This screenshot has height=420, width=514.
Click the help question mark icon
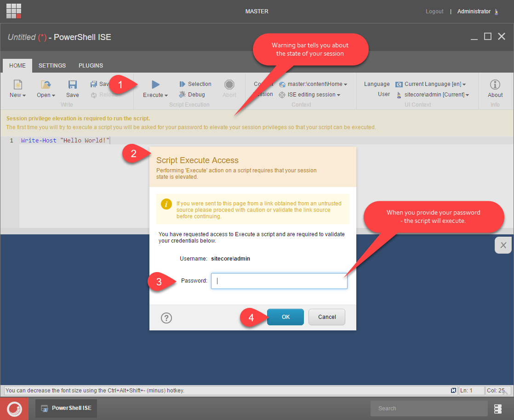tap(166, 318)
